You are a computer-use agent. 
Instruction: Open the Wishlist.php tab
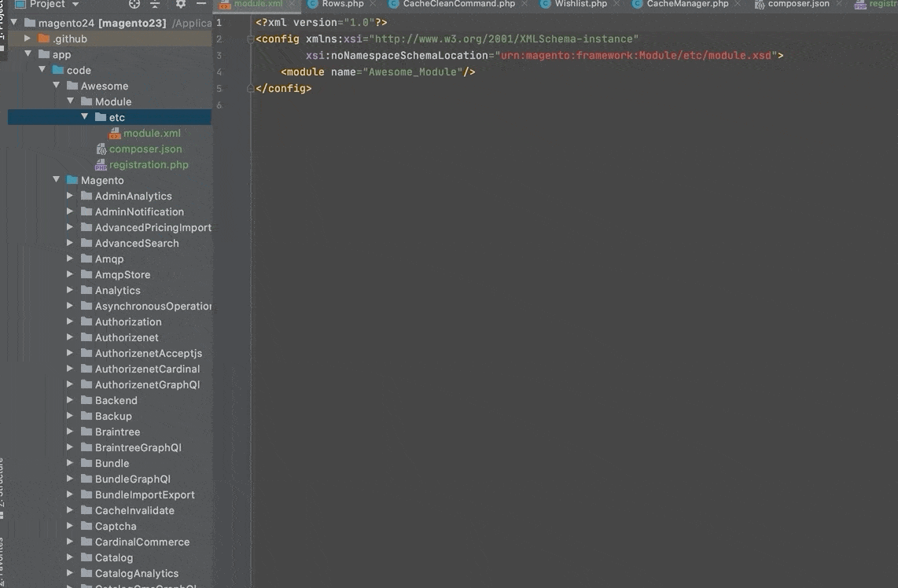tap(580, 4)
